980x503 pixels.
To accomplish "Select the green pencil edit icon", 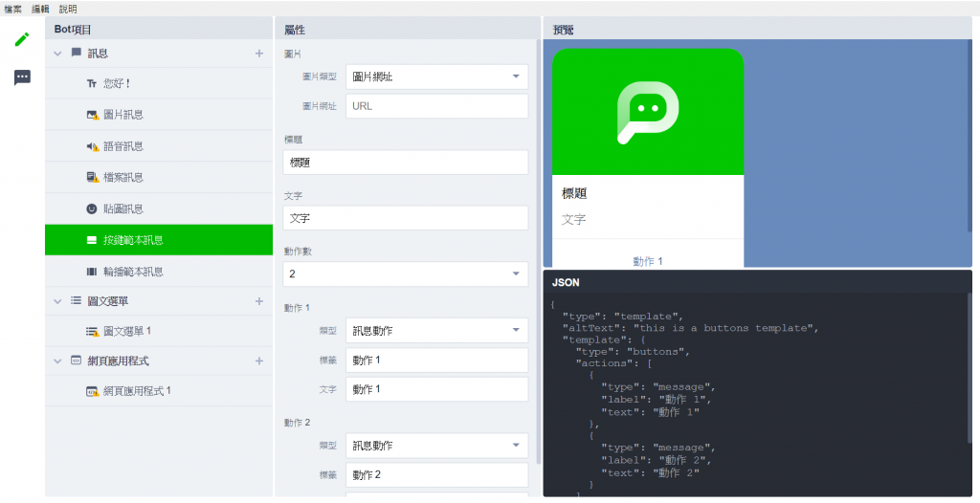I will 22,39.
